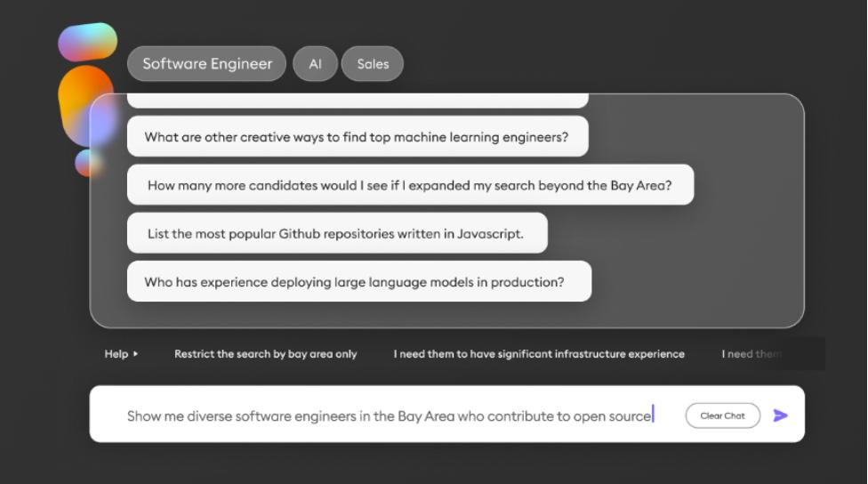868x484 pixels.
Task: Click the Clear Chat button
Action: 722,415
